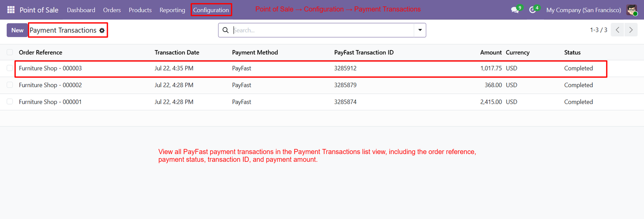Go to previous page arrow
Image resolution: width=644 pixels, height=219 pixels.
[617, 30]
